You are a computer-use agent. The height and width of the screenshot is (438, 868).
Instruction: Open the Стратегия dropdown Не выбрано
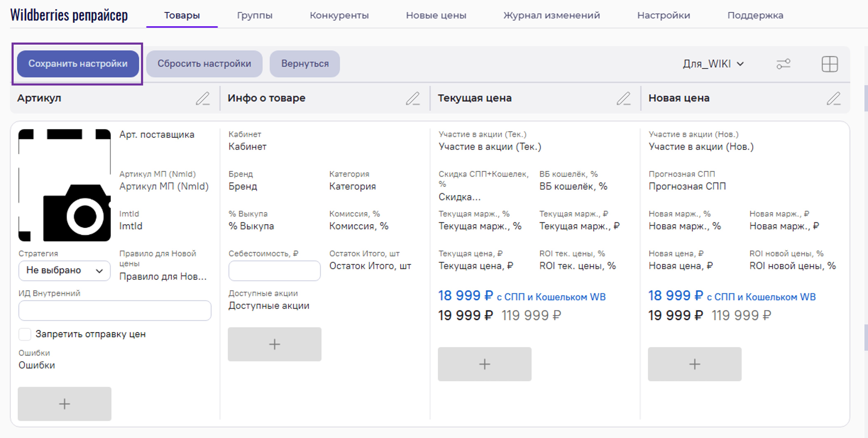[x=64, y=271]
